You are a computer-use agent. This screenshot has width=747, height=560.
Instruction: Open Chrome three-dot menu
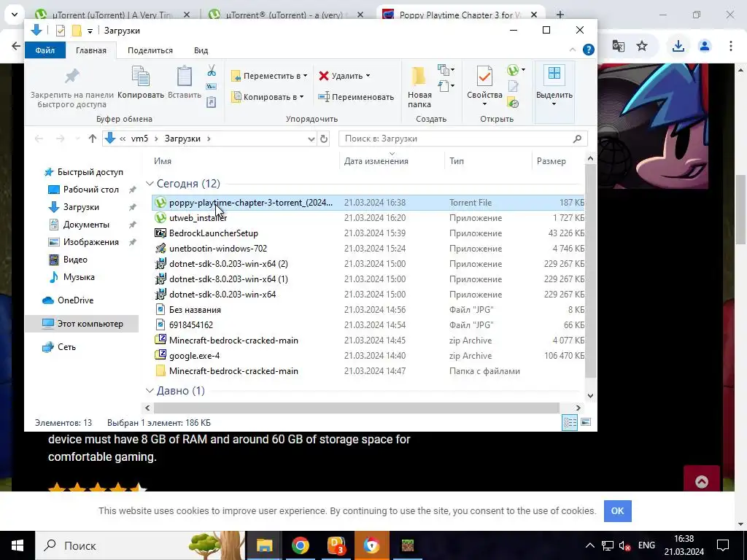pyautogui.click(x=731, y=46)
